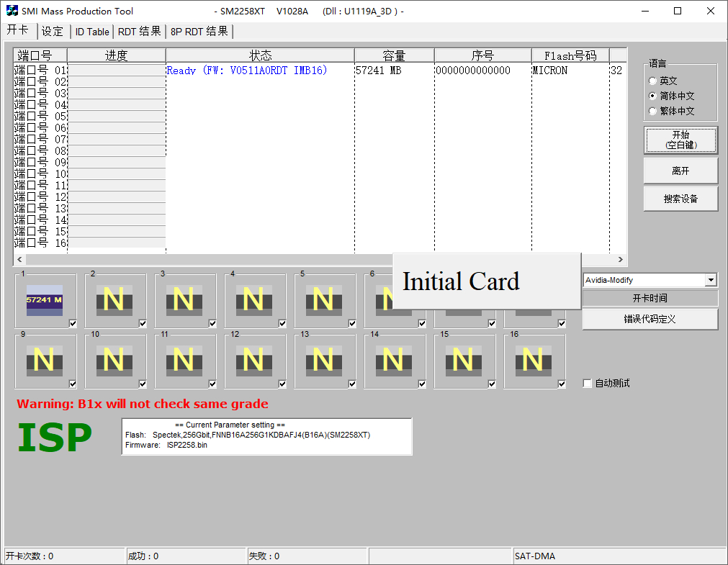Select the 英文 language radio button
Screen dimensions: 728x565
click(x=653, y=81)
